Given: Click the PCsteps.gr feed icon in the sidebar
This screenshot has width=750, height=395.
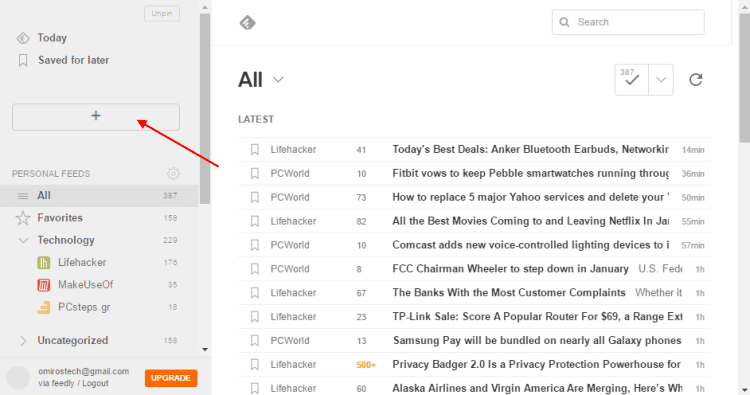Looking at the screenshot, I should pos(44,307).
